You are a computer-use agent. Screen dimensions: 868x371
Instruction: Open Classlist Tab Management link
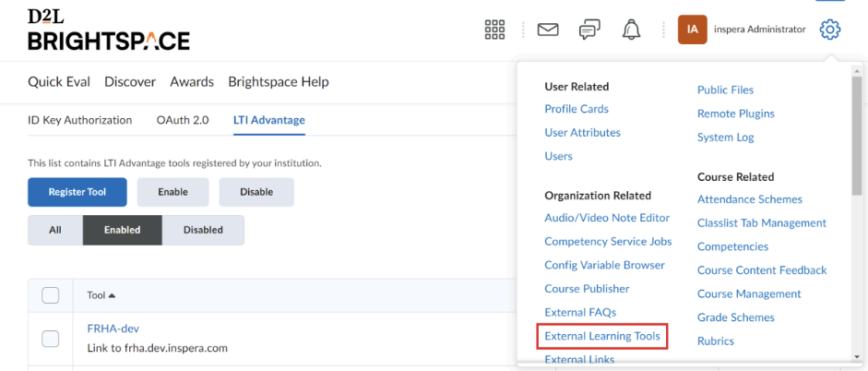pyautogui.click(x=762, y=223)
